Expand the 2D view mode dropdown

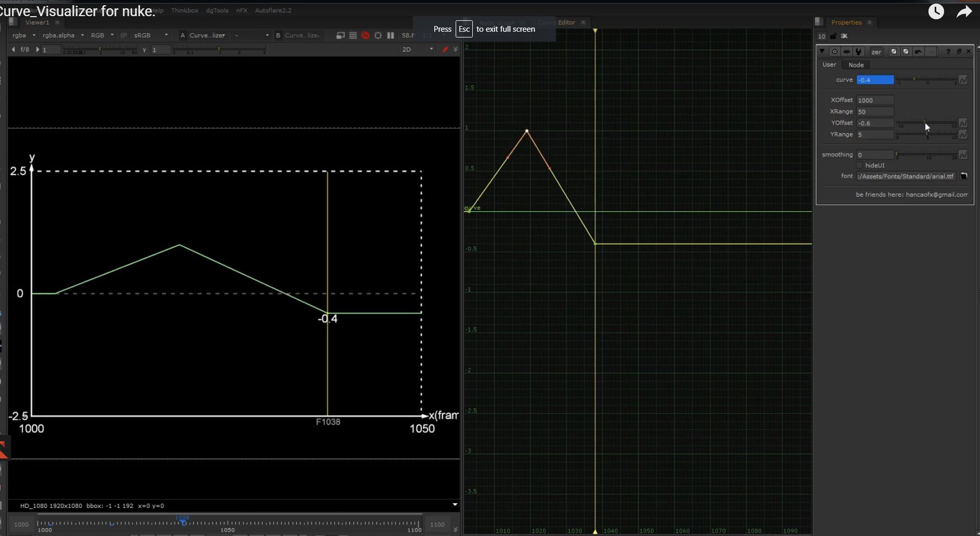tap(417, 49)
